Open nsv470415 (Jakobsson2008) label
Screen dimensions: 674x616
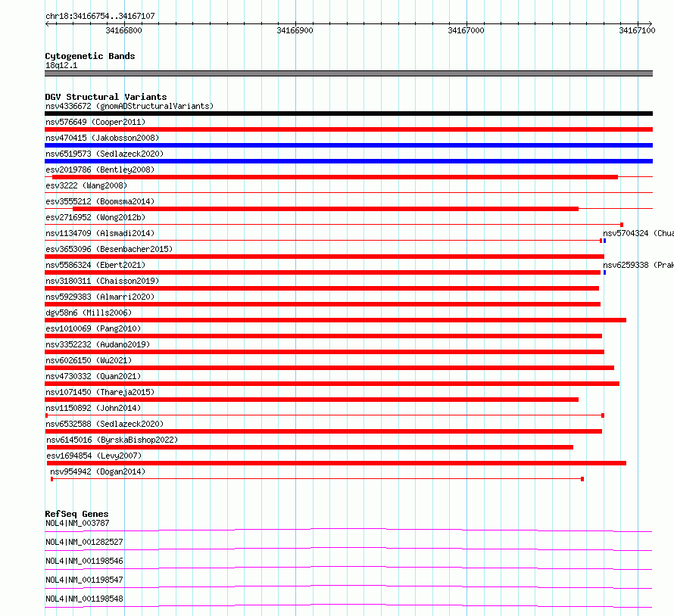tap(102, 138)
